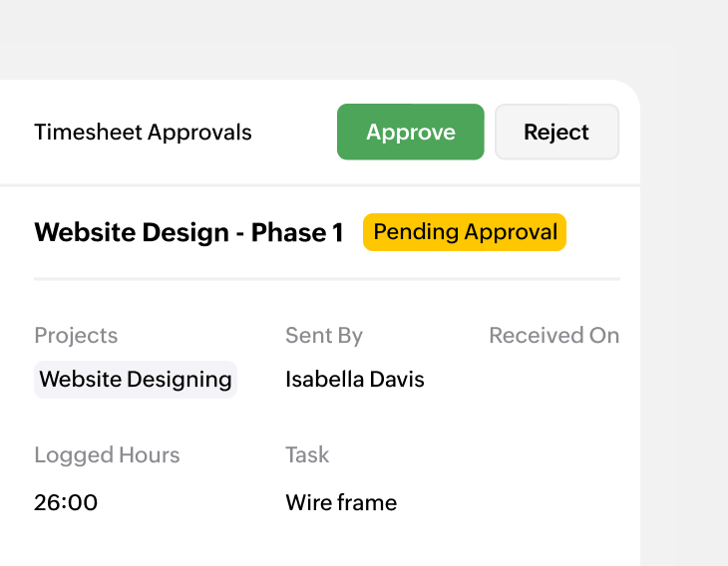Approve the timesheet with the green button

(410, 132)
